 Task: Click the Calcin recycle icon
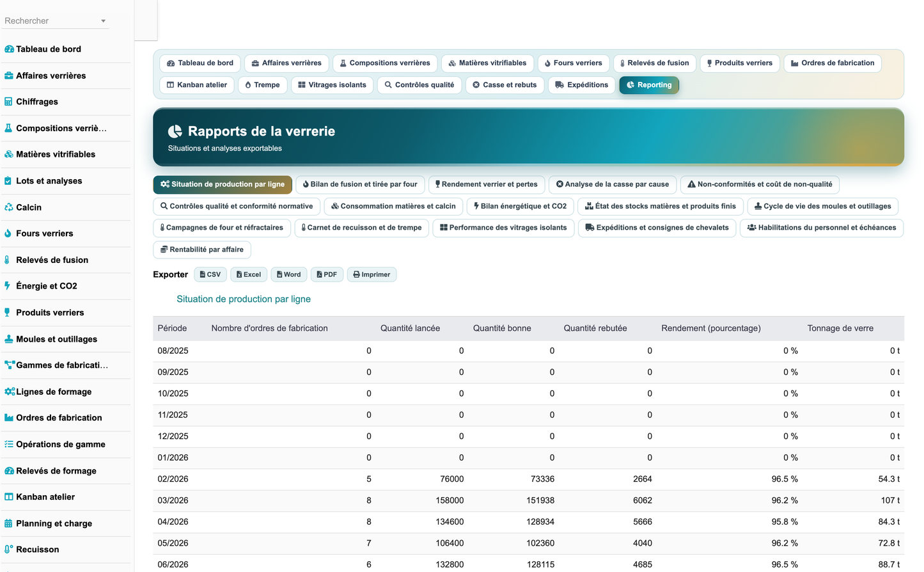tap(9, 207)
